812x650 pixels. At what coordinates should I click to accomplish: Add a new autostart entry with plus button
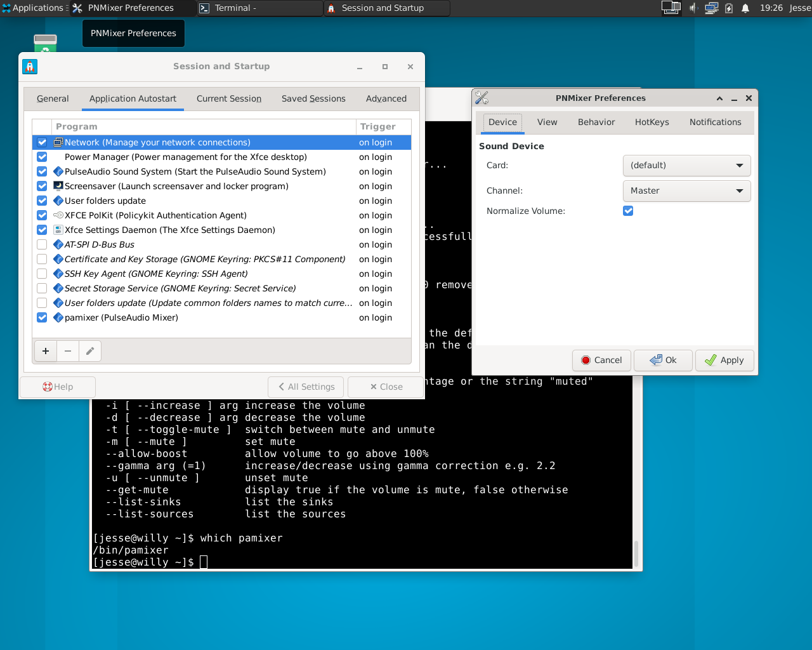coord(46,351)
